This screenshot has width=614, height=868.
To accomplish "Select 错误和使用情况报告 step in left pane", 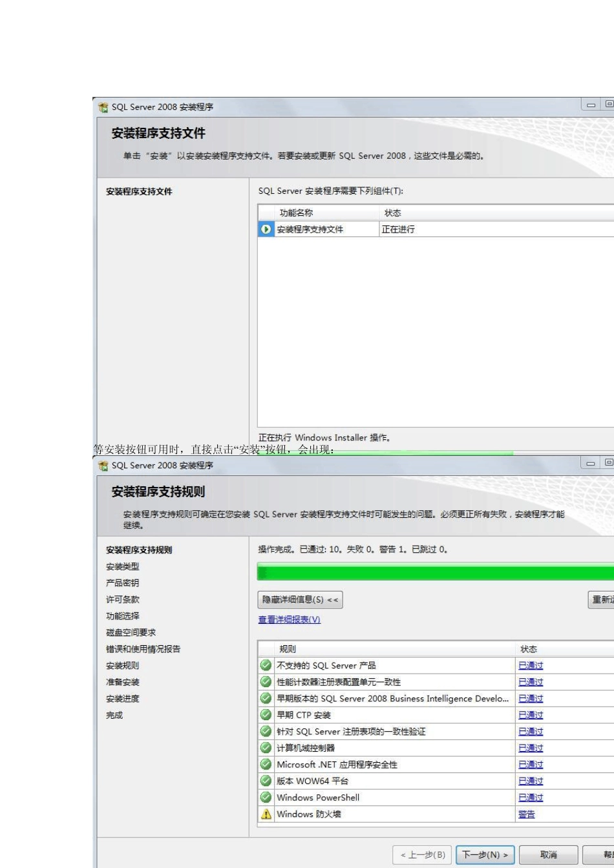I will [143, 649].
